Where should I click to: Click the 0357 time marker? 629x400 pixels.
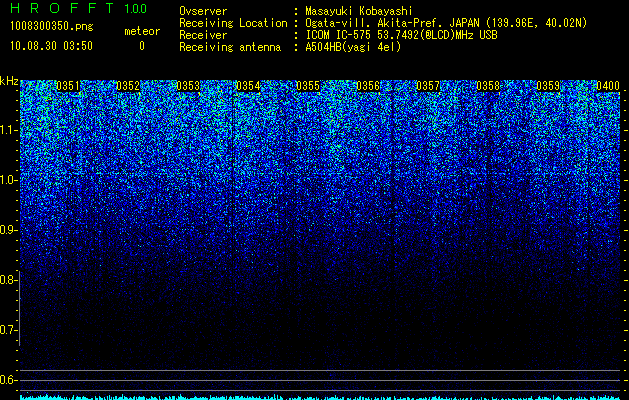click(428, 86)
